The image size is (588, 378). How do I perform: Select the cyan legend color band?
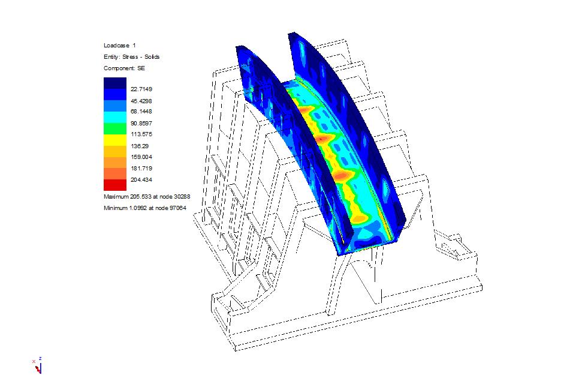[x=114, y=117]
